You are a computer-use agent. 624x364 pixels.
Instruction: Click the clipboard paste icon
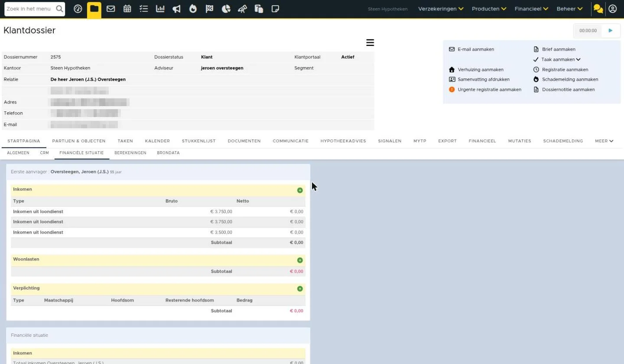(259, 9)
